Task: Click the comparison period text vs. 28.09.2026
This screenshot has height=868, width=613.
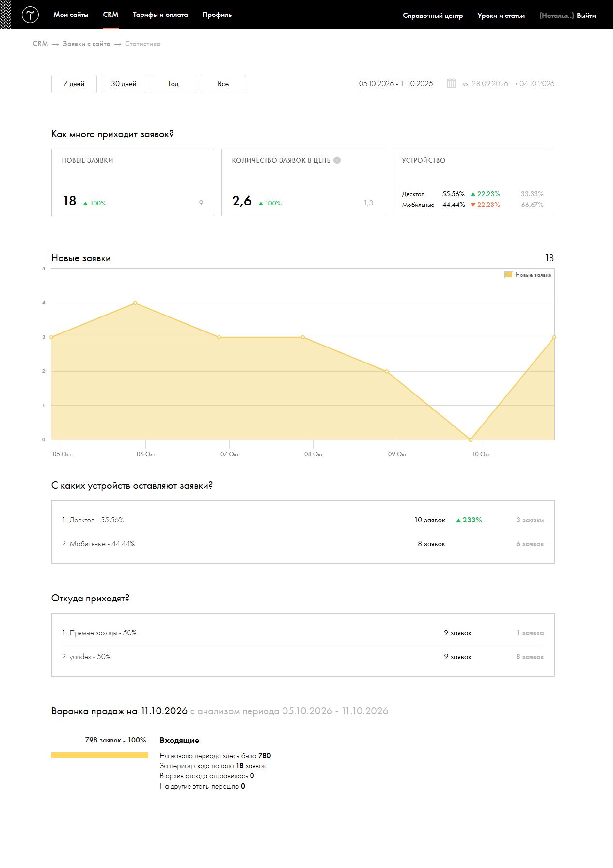Action: coord(508,84)
